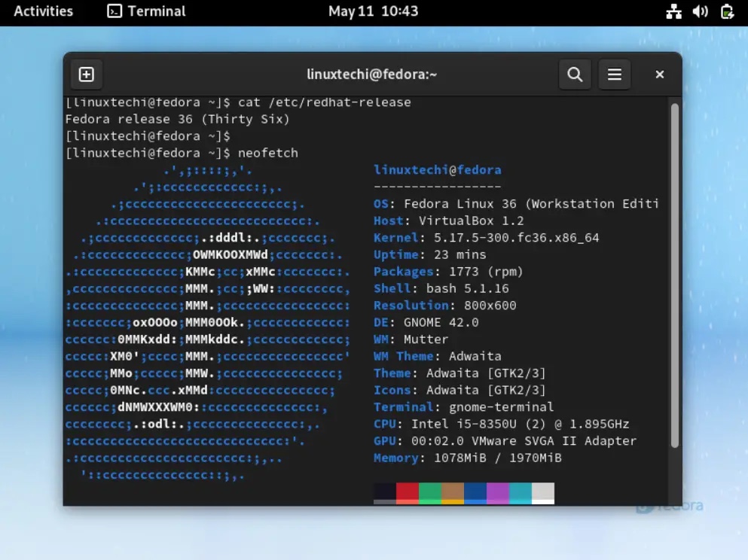Screen dimensions: 748x560
Task: Open the calendar by clicking May 11 10:43
Action: tap(374, 11)
